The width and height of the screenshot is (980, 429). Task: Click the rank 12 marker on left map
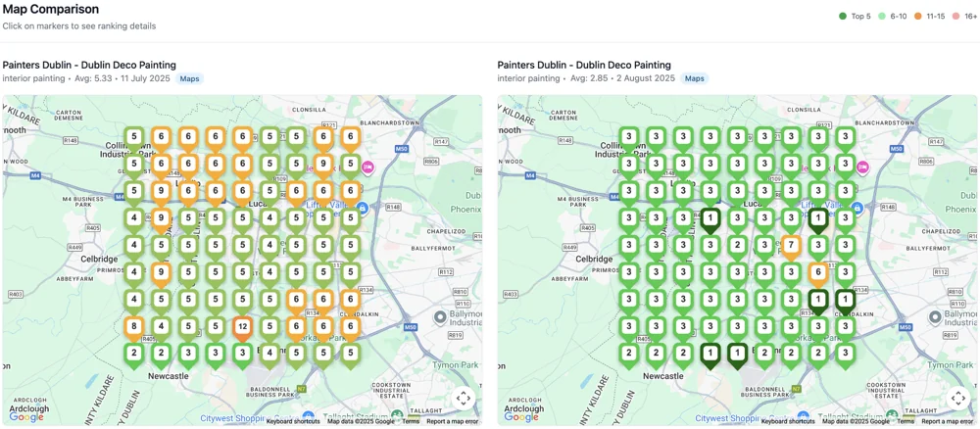pos(242,327)
